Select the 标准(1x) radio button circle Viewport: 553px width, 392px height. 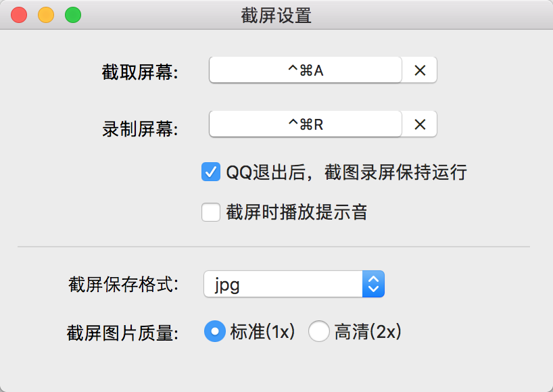pos(215,331)
